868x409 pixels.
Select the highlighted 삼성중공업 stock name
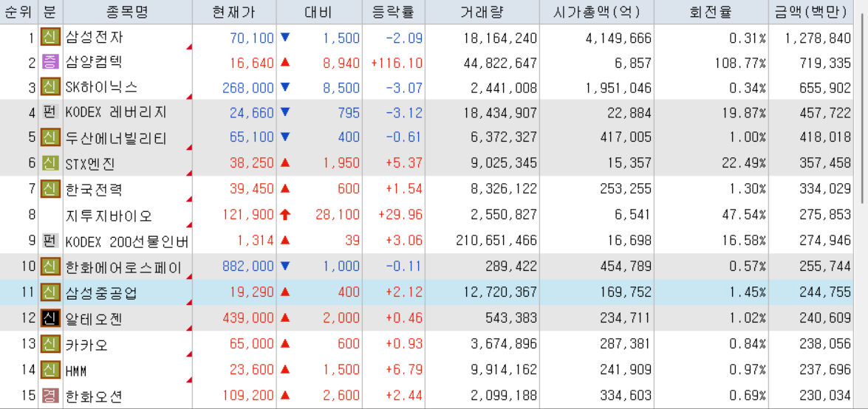tap(101, 293)
